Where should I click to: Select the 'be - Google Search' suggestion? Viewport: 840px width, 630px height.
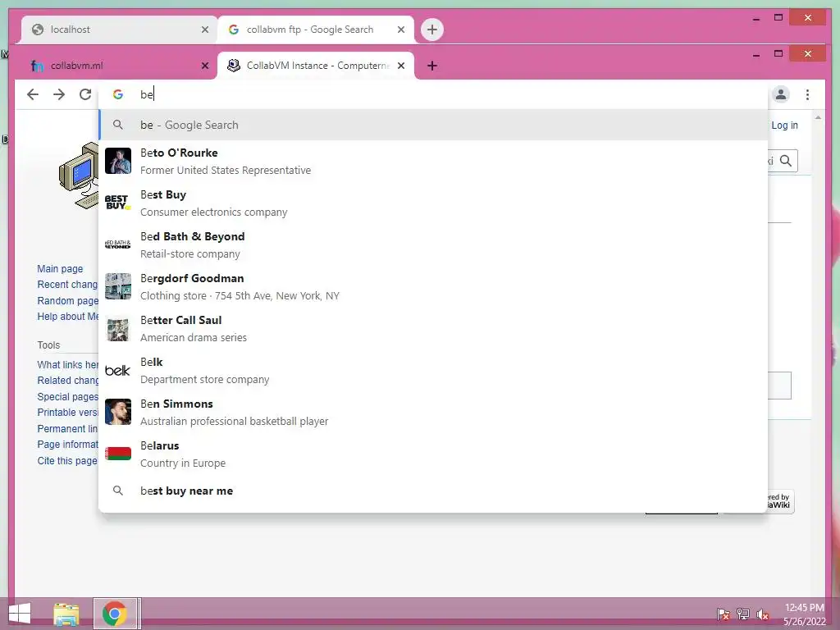pyautogui.click(x=433, y=125)
